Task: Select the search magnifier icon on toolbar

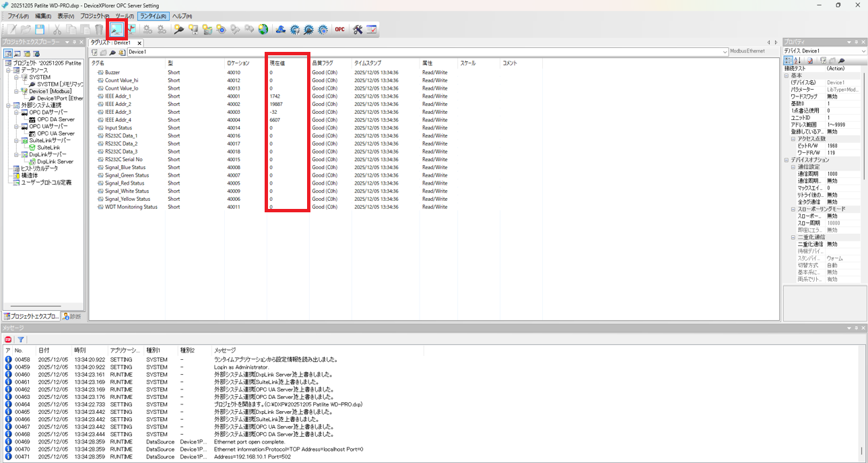Action: [179, 29]
